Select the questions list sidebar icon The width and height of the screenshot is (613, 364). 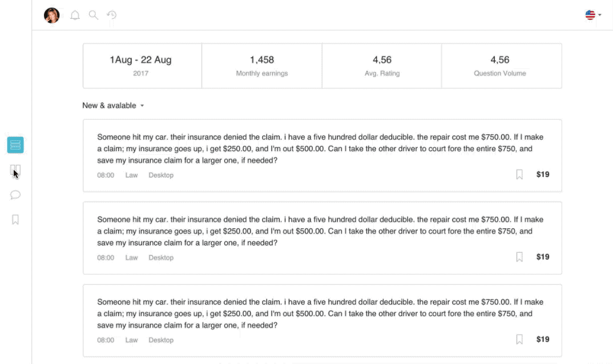[x=15, y=145]
